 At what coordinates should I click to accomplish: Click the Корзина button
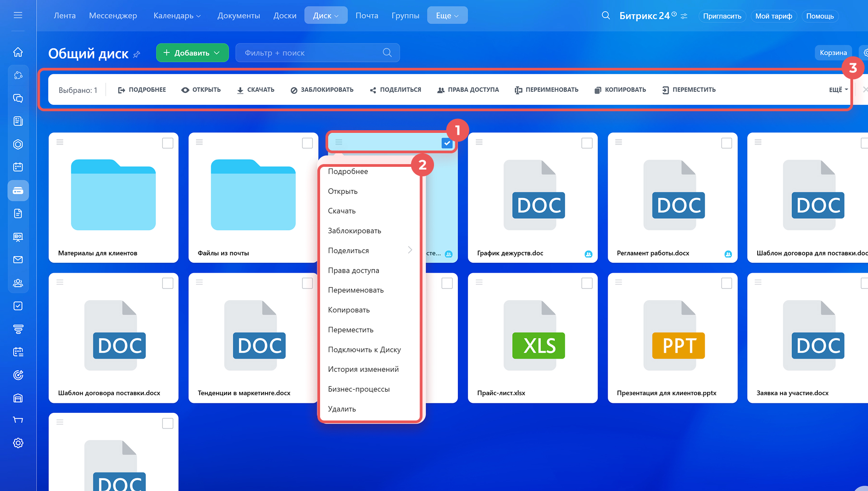click(x=833, y=52)
